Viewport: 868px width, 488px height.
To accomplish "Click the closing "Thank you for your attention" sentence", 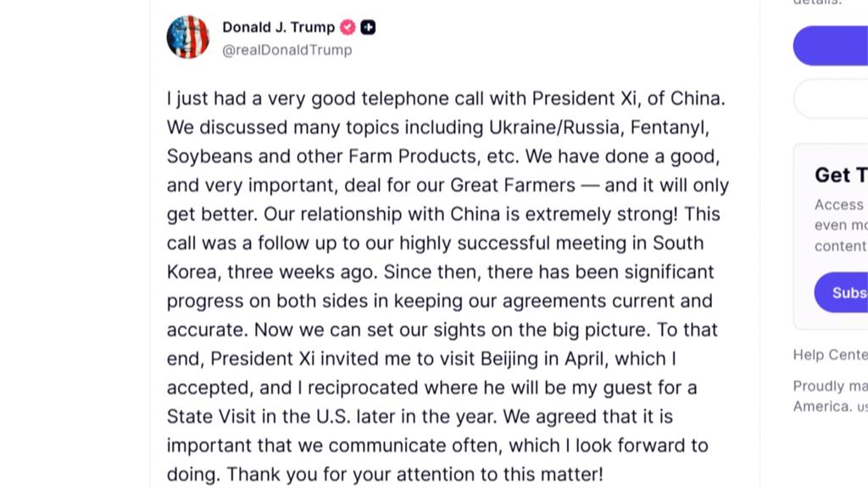I will pyautogui.click(x=415, y=474).
